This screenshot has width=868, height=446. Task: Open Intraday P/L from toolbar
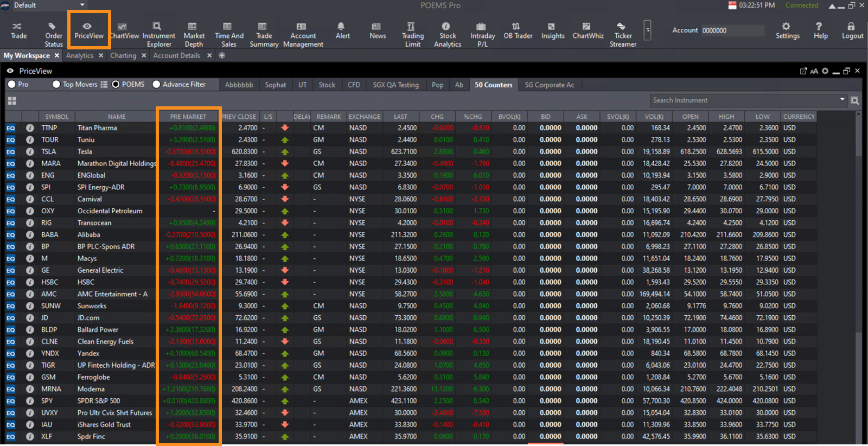click(x=482, y=35)
